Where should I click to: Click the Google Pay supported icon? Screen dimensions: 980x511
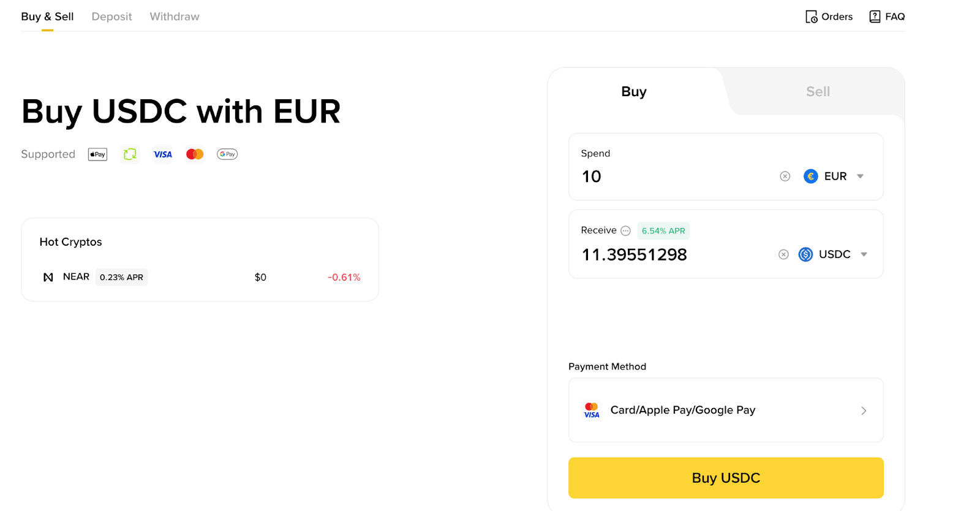point(227,154)
